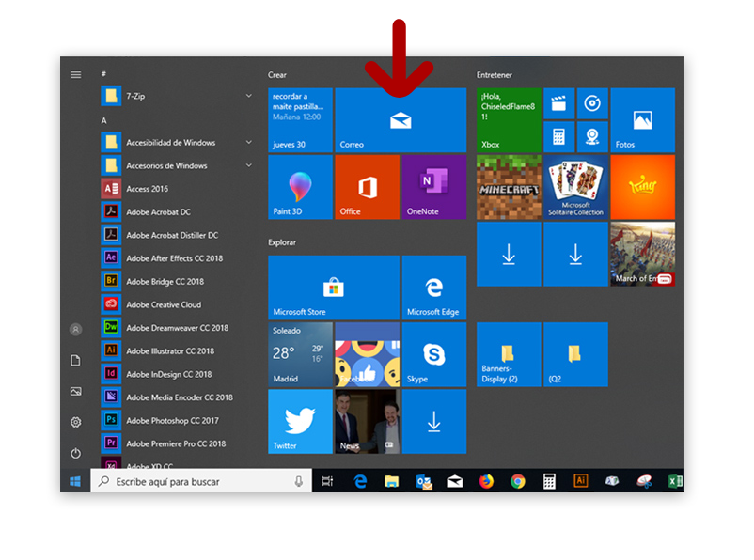Expand the Start menu hamburger button
This screenshot has height=560, width=754.
[75, 74]
